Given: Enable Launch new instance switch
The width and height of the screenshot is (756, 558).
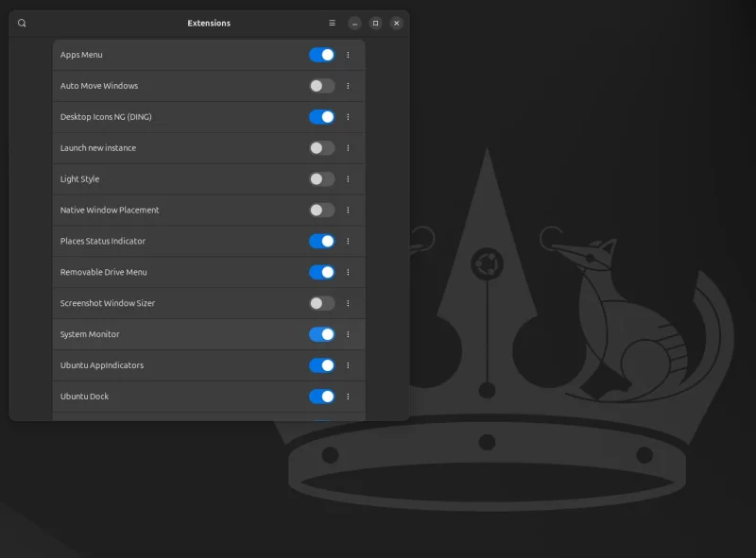Looking at the screenshot, I should (322, 148).
